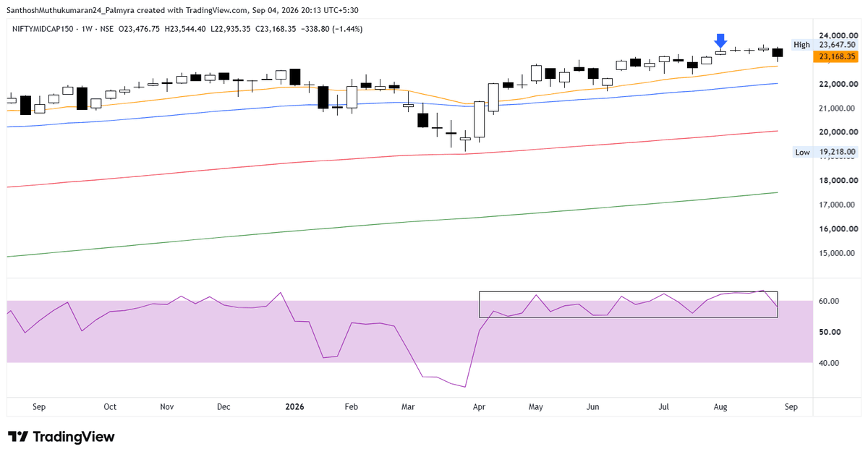The width and height of the screenshot is (868, 457).
Task: Click the Oct label on time axis
Action: 110,407
